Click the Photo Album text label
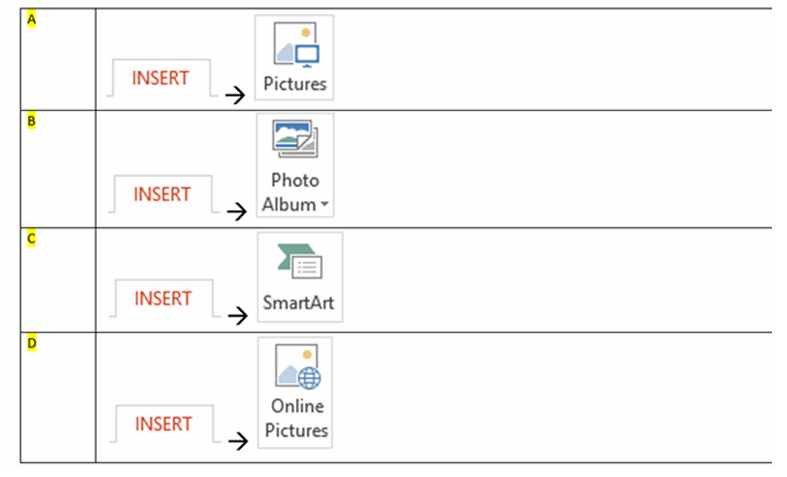 click(x=294, y=193)
